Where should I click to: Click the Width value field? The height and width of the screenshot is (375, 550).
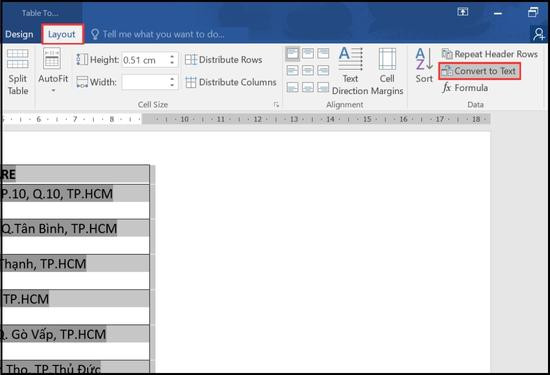coord(145,82)
